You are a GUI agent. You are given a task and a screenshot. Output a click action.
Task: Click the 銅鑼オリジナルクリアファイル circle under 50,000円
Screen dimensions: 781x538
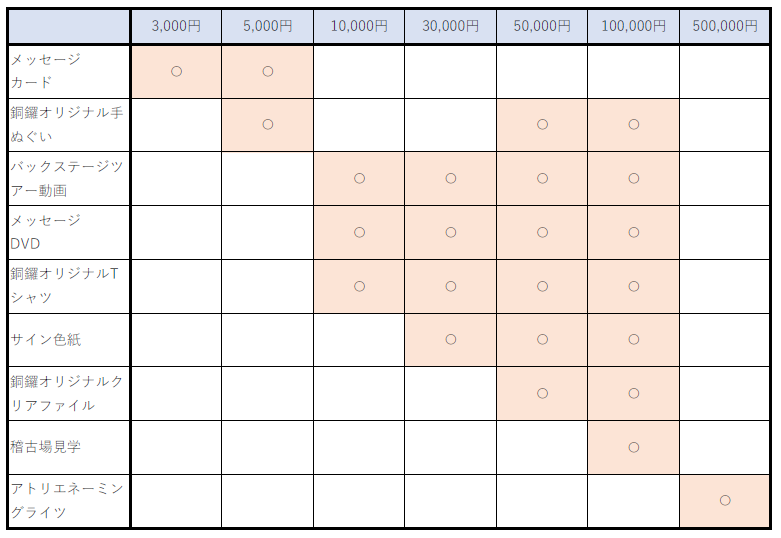point(542,393)
